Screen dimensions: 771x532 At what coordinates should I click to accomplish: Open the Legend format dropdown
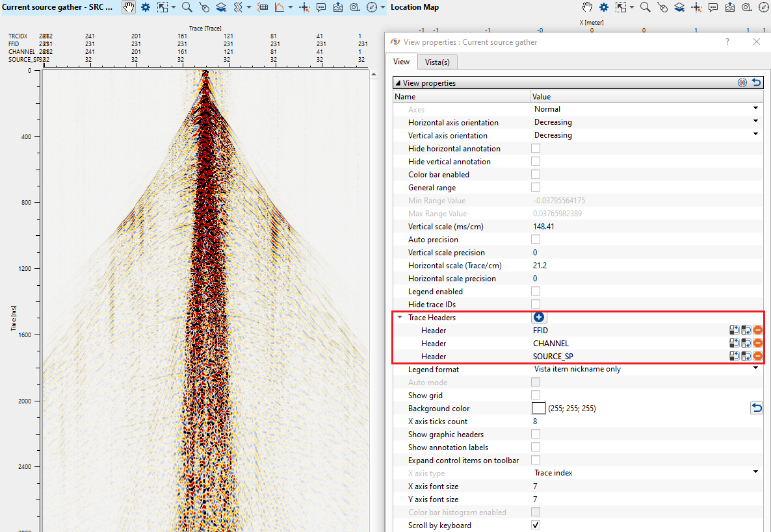coord(755,369)
